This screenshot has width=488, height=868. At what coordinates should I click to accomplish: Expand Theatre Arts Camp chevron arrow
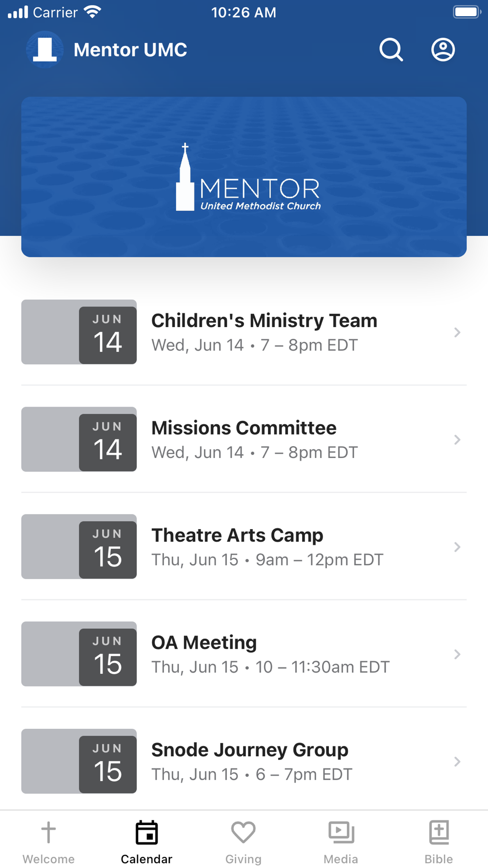457,547
